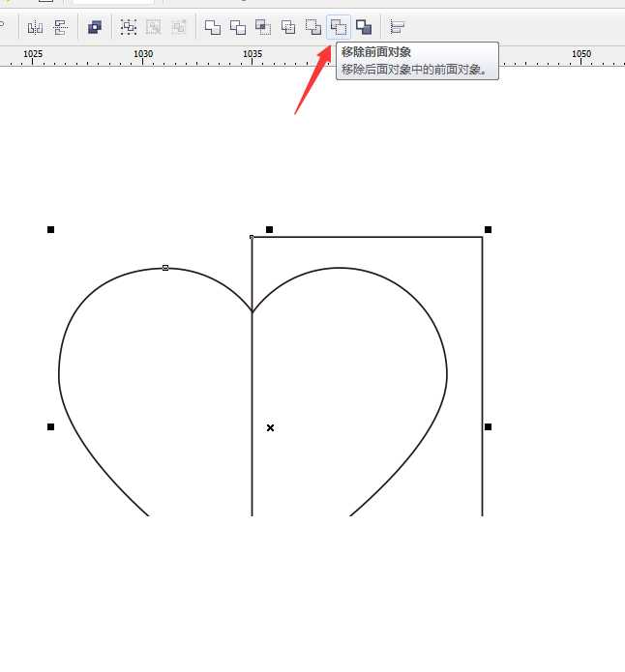Click the Mirror Horizontally icon
625x672 pixels.
pos(35,27)
